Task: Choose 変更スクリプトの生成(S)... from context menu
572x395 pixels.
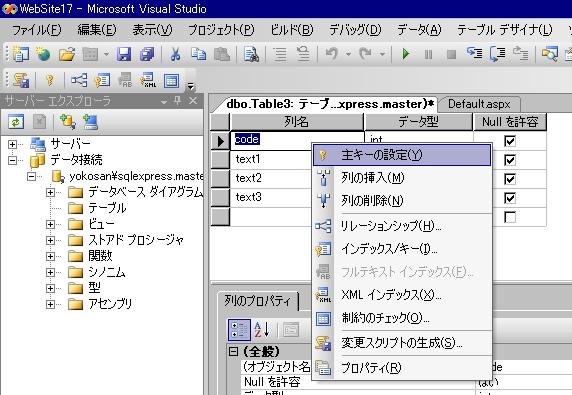Action: (402, 343)
